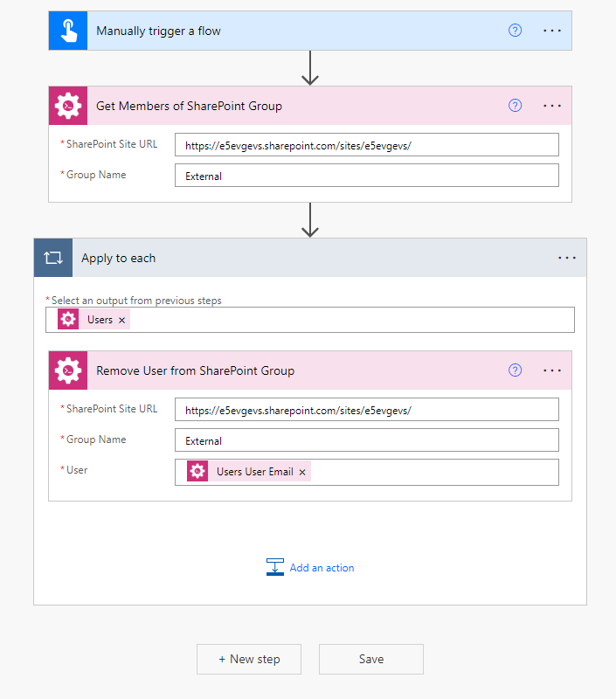Screen dimensions: 616x699
Task: Collapse the Apply to each container
Action: 262,257
